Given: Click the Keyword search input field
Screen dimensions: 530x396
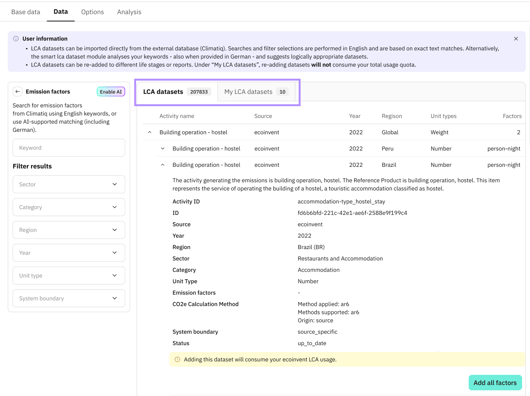Looking at the screenshot, I should [69, 148].
